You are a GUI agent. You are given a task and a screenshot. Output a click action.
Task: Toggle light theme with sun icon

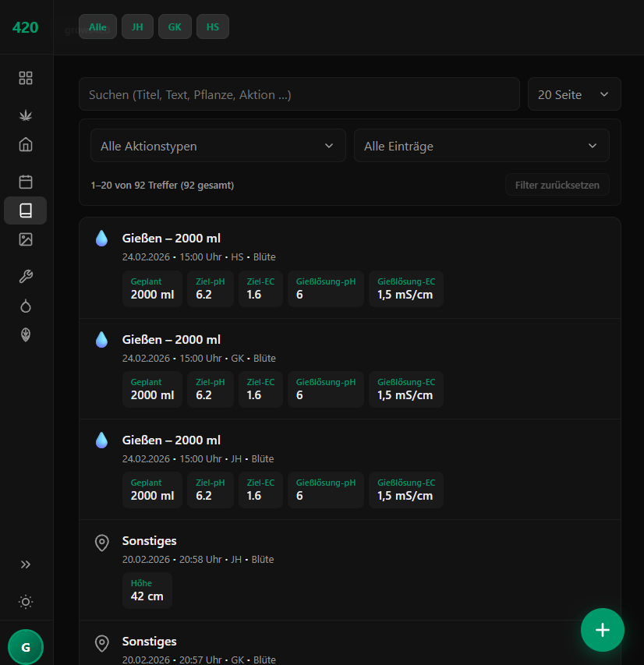(x=26, y=602)
